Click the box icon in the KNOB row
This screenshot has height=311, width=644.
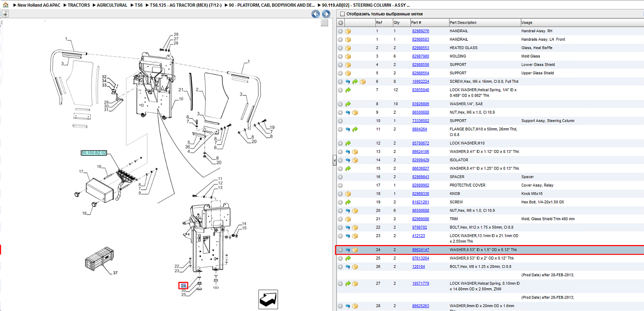click(348, 194)
